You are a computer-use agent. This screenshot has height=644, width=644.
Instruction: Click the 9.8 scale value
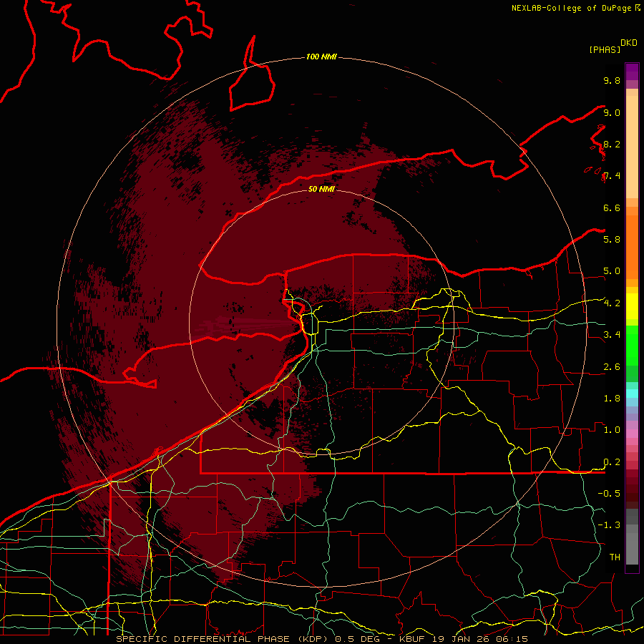tap(612, 80)
